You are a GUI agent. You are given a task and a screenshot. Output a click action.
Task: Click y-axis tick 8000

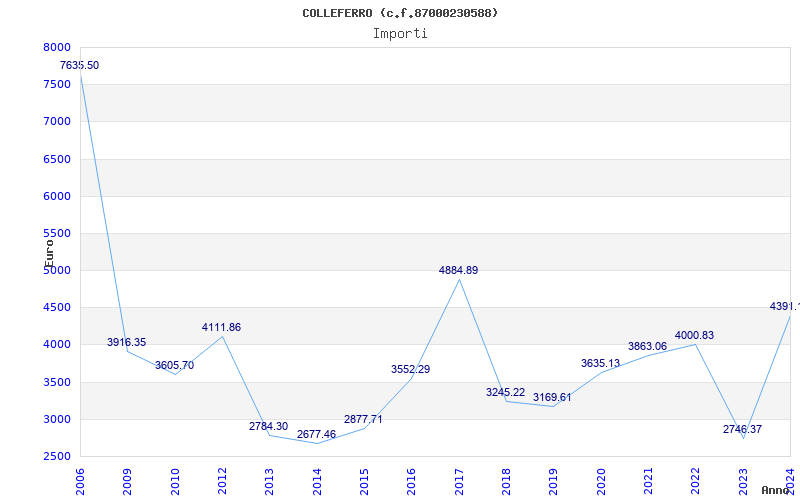pos(57,47)
